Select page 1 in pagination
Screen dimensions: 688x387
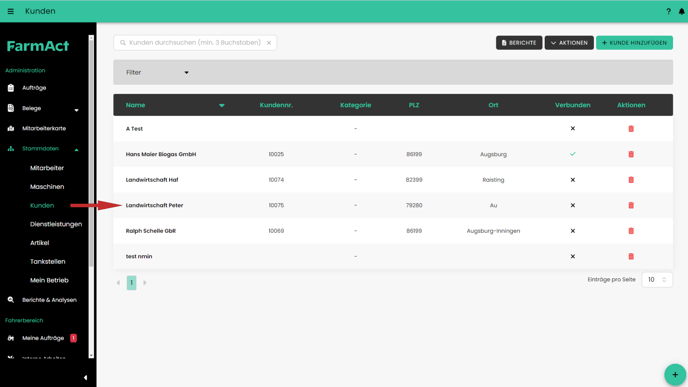(x=132, y=283)
